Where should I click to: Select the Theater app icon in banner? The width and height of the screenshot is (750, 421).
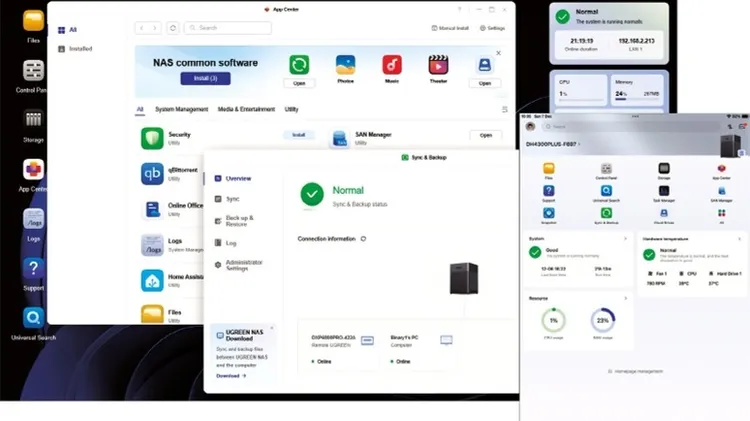[438, 65]
